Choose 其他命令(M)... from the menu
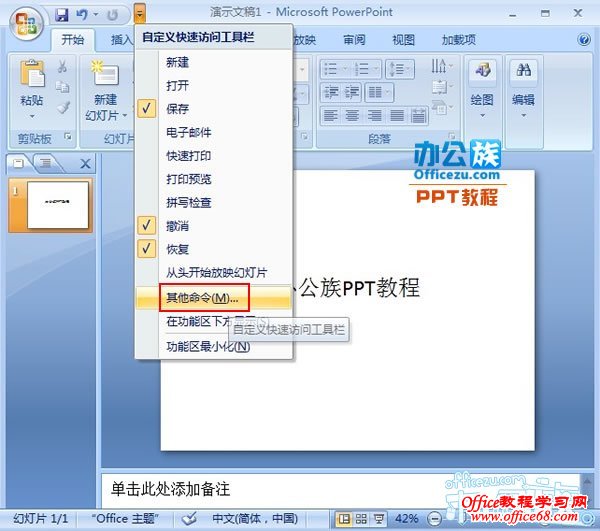Screen dimensions: 600x531 click(214, 297)
